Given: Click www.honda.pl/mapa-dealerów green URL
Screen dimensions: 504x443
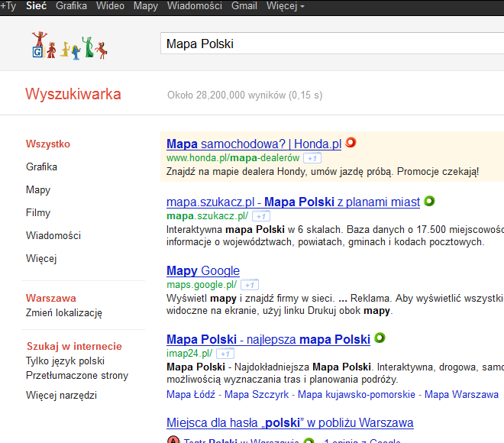Looking at the screenshot, I should coord(233,158).
